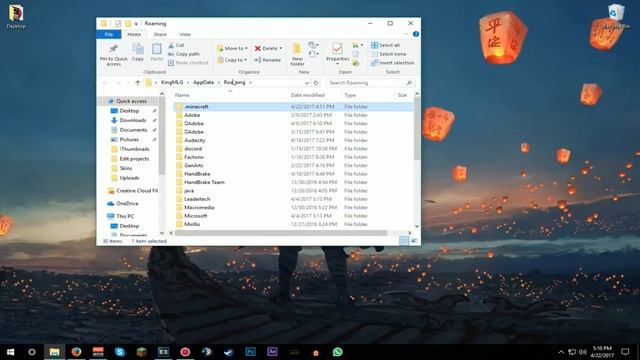This screenshot has width=640, height=360.
Task: Click Paste shortcut in ribbon
Action: coord(188,63)
